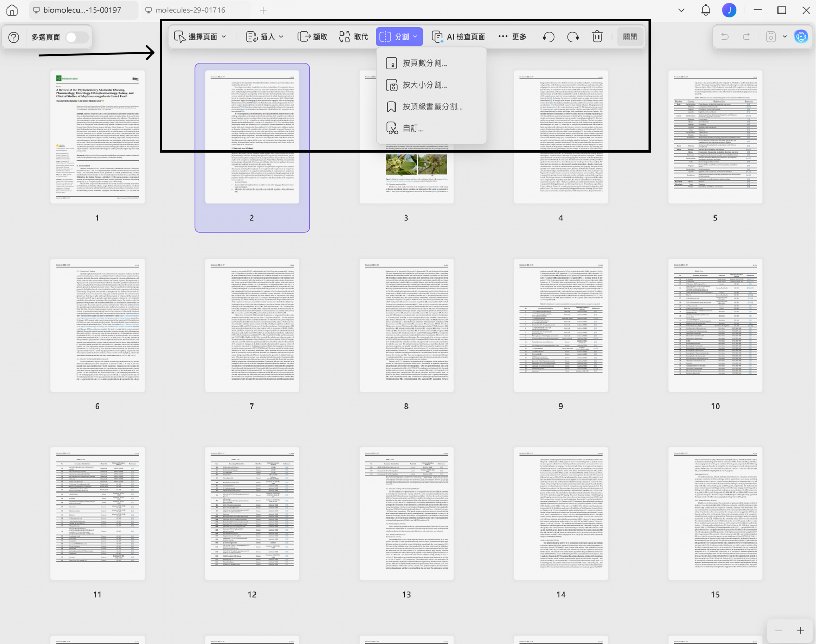The height and width of the screenshot is (644, 816).
Task: Choose 自訂 custom split option
Action: click(x=431, y=129)
